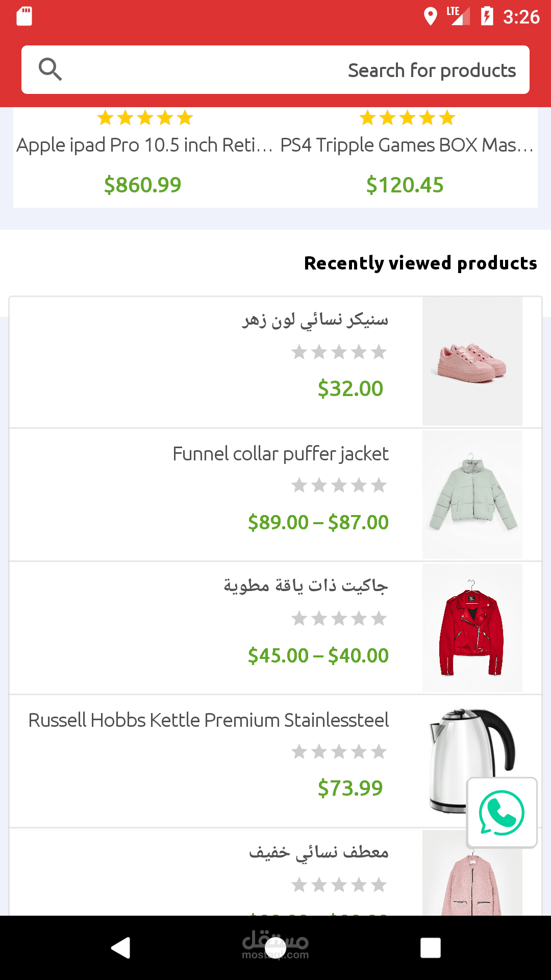Open the WhatsApp chat button

click(502, 812)
